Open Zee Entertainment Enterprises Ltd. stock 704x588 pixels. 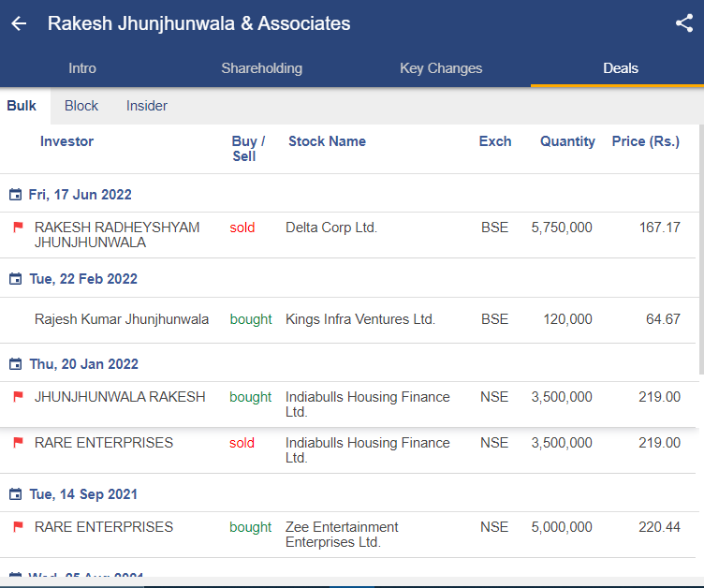coord(342,535)
